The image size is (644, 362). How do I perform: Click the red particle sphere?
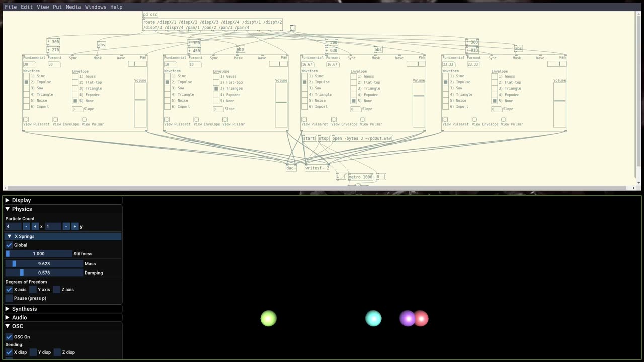421,318
